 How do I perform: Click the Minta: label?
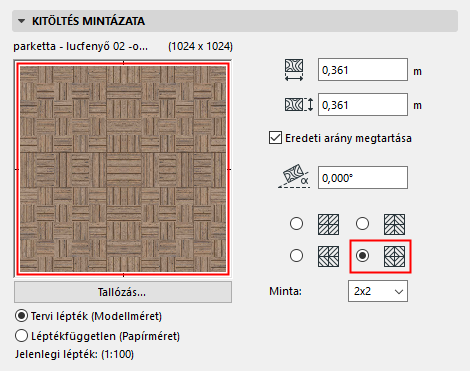tap(285, 291)
